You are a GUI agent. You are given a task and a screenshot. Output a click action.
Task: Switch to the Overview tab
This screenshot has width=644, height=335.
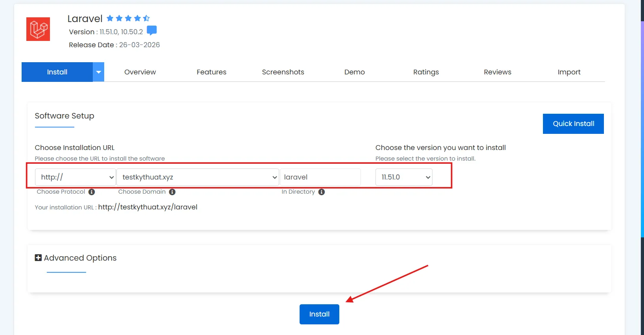click(140, 72)
